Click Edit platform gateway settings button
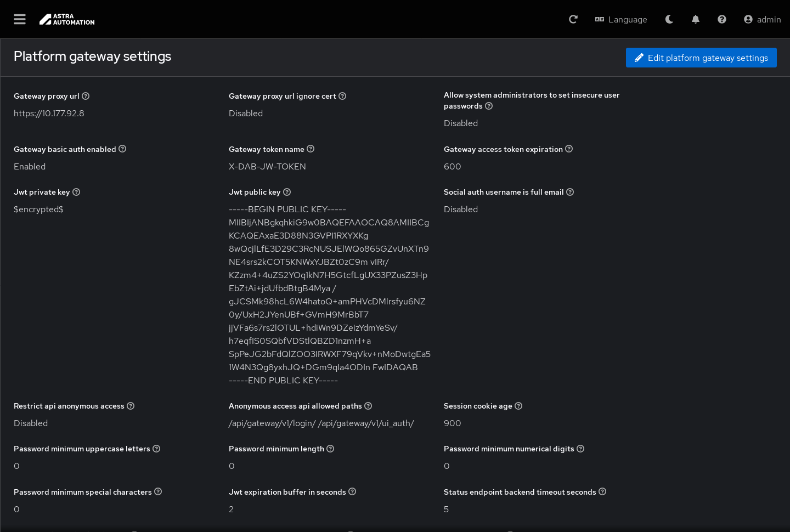 pos(701,58)
